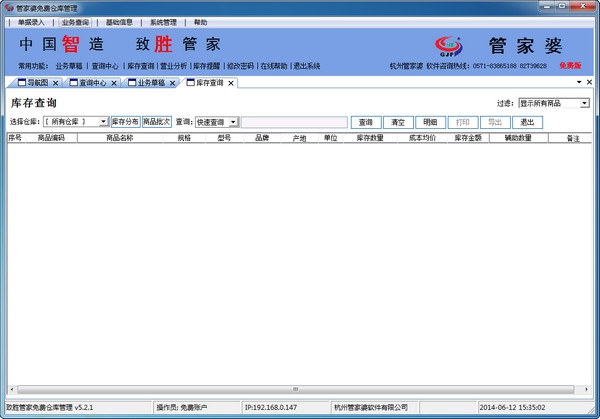Click the status bar date and time

(x=512, y=408)
